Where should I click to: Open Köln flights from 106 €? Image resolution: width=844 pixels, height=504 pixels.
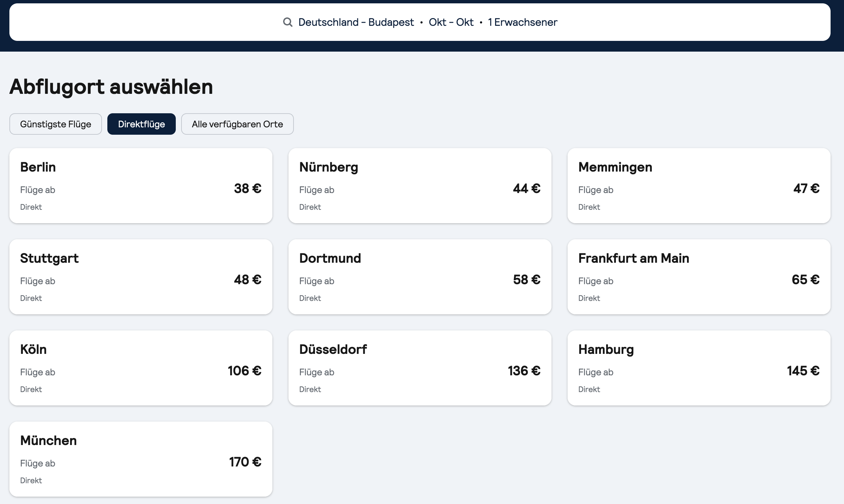141,368
